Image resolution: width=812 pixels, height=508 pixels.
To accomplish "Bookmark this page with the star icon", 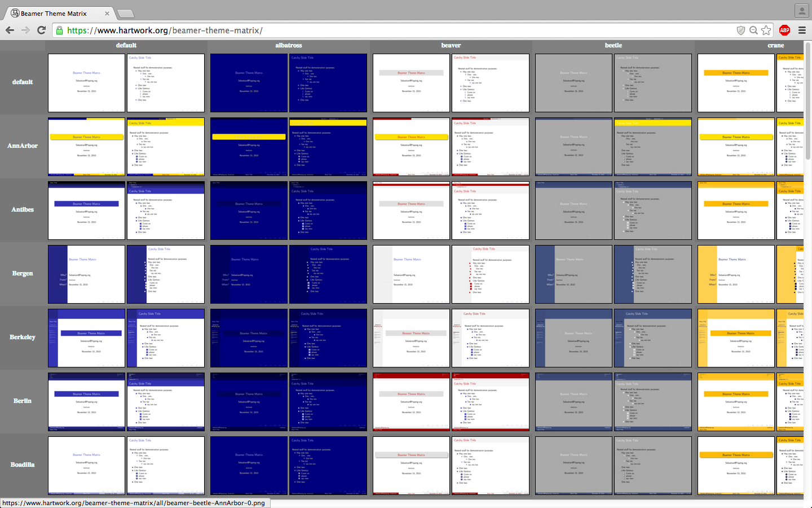I will coord(766,30).
